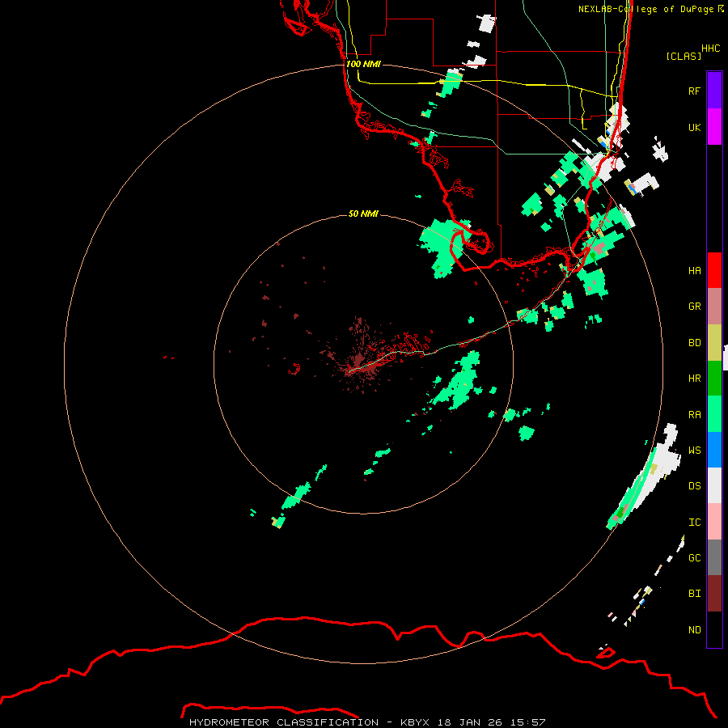Click the '[CLAS]' legend header
Screen dimensions: 728x728
684,56
